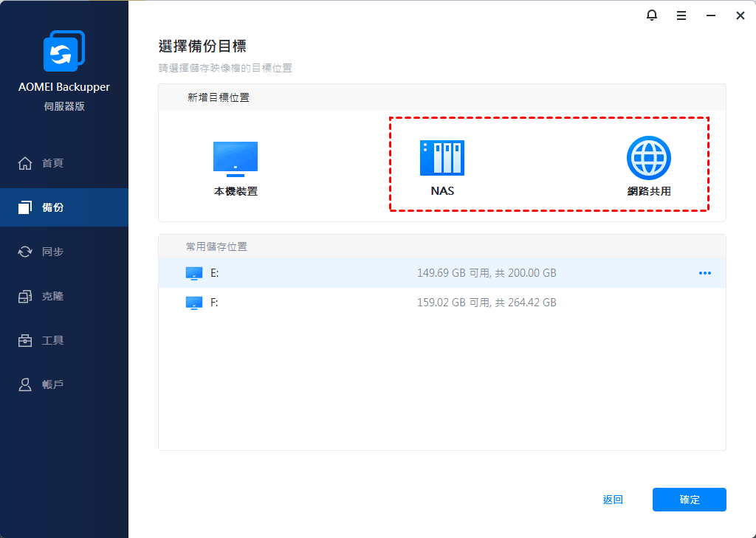Open the hamburger menu in title bar
Viewport: 756px width, 538px height.
(681, 16)
